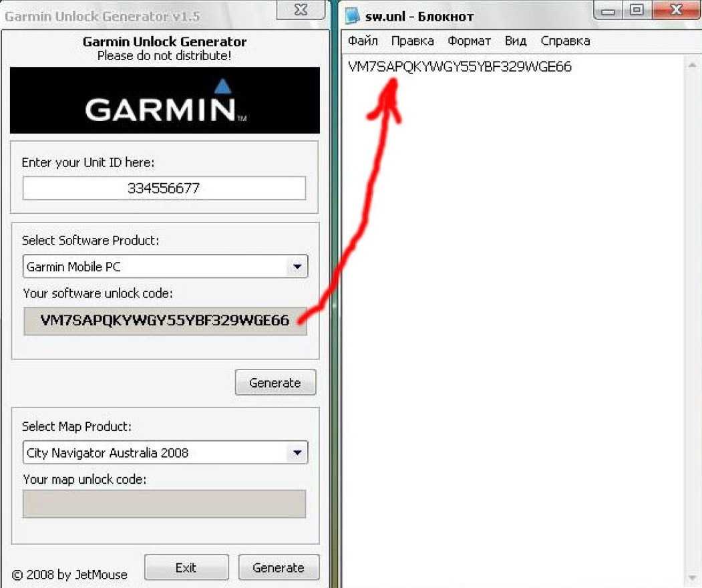This screenshot has width=702, height=588.
Task: Expand the Select Map Product dropdown arrow
Action: coord(297,453)
